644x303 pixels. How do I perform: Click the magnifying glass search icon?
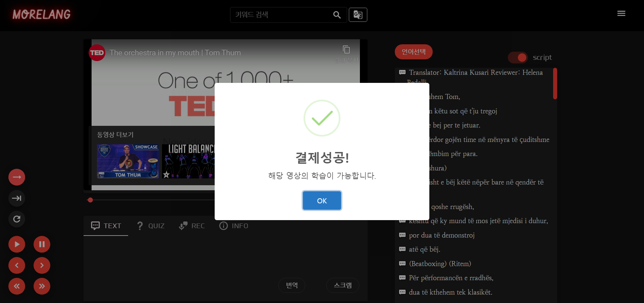[337, 15]
